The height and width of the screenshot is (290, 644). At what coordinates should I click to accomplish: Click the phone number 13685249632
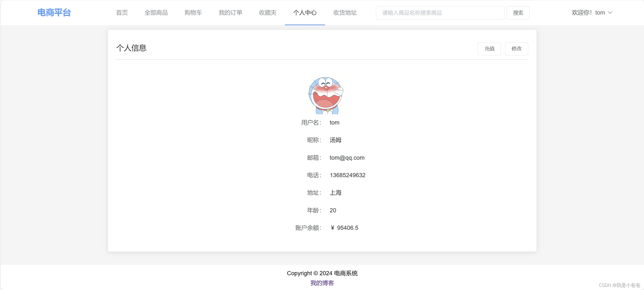(347, 175)
